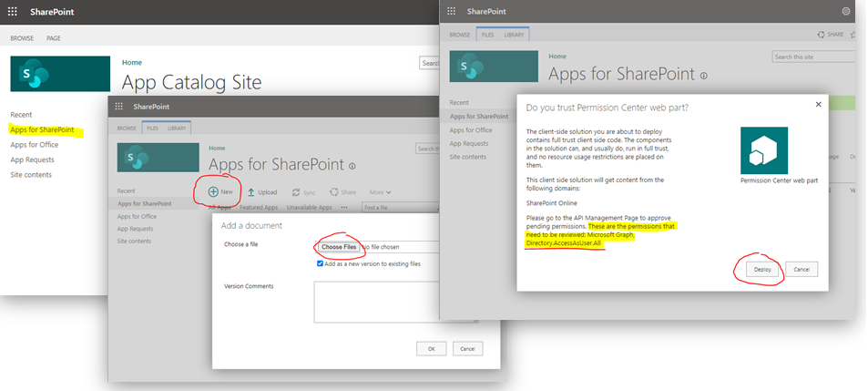Viewport: 868px width, 391px height.
Task: Click Permission Center web part icon
Action: (x=764, y=150)
